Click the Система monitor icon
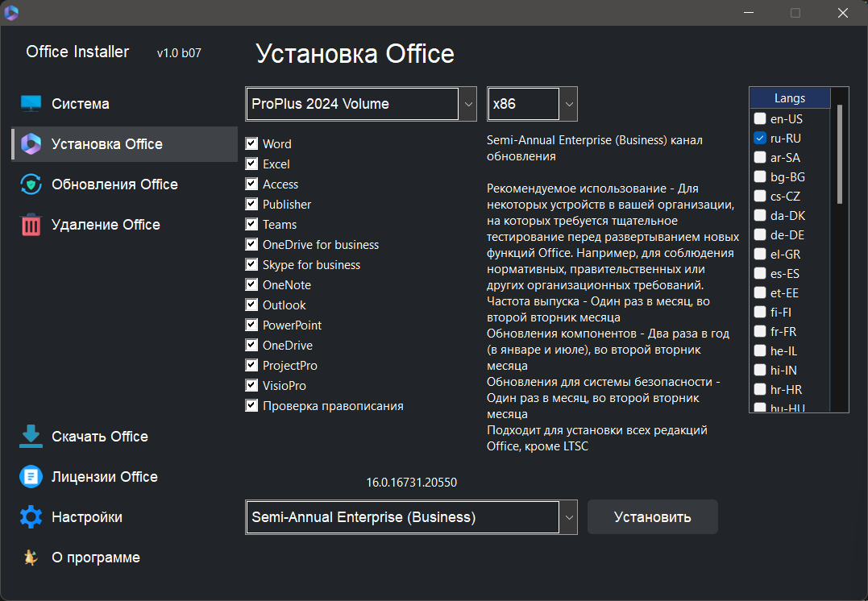Image resolution: width=868 pixels, height=601 pixels. point(30,102)
